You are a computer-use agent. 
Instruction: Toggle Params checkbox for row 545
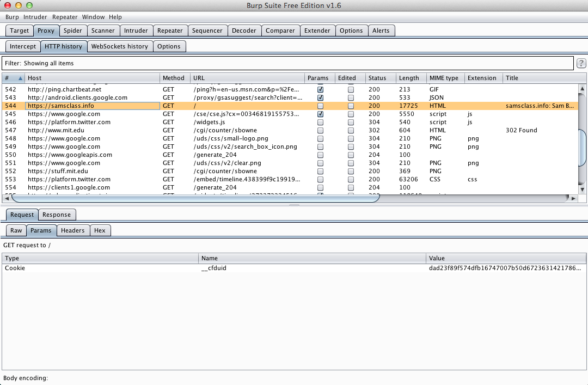pos(320,114)
